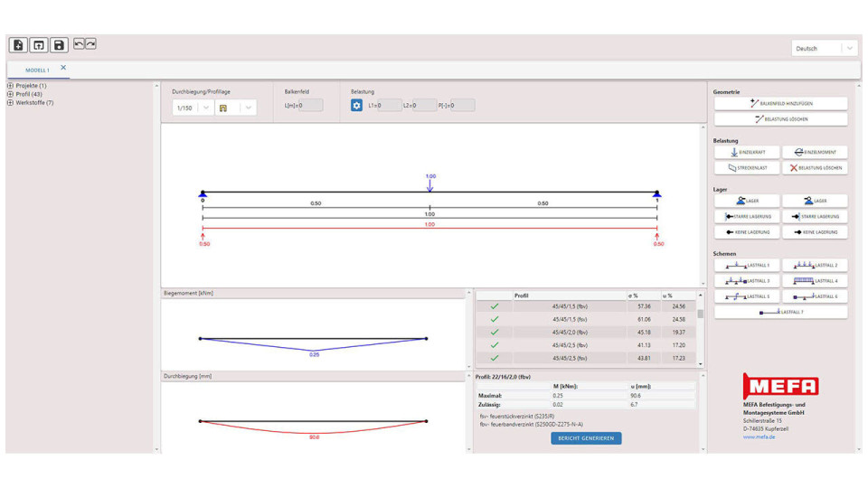Image resolution: width=868 pixels, height=488 pixels.
Task: Click the undo arrow icon
Action: tap(79, 43)
